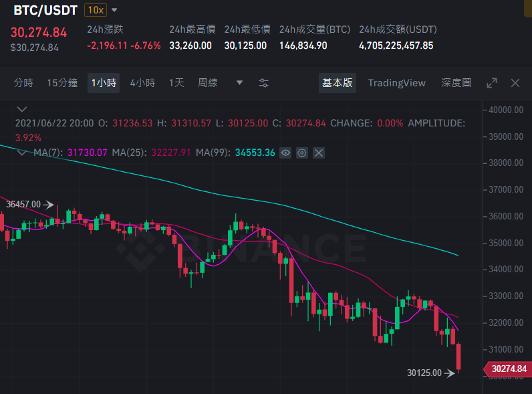Open MA indicator settings icon
This screenshot has width=532, height=394.
tap(302, 153)
